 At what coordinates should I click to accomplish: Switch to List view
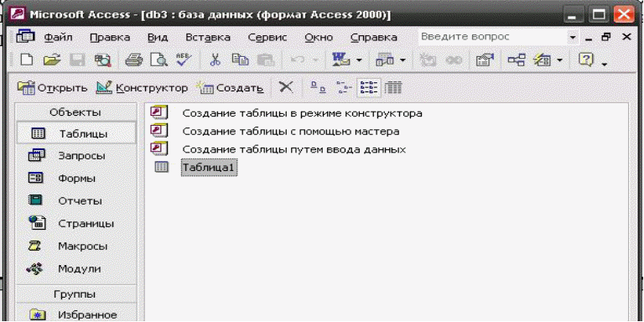coord(368,87)
